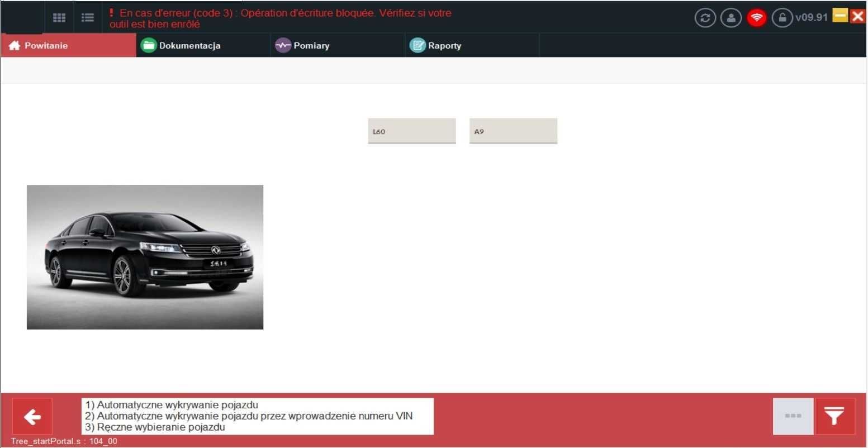This screenshot has height=448, width=868.
Task: Click the red Wi-Fi connection icon
Action: point(757,18)
